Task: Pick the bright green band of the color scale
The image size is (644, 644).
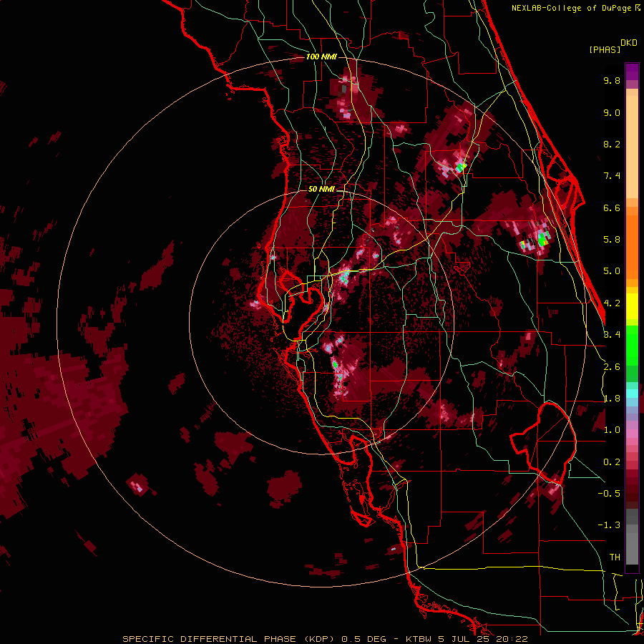Action: (632, 346)
